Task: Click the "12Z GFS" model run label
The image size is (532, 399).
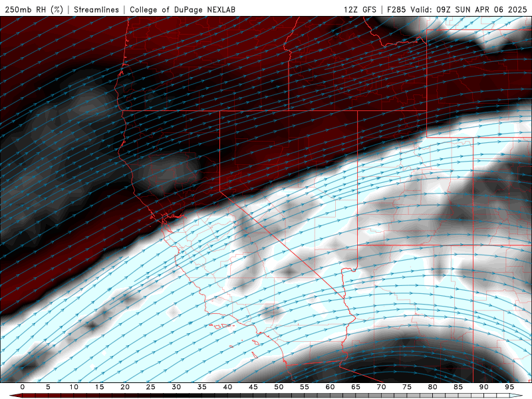Action: pyautogui.click(x=360, y=9)
